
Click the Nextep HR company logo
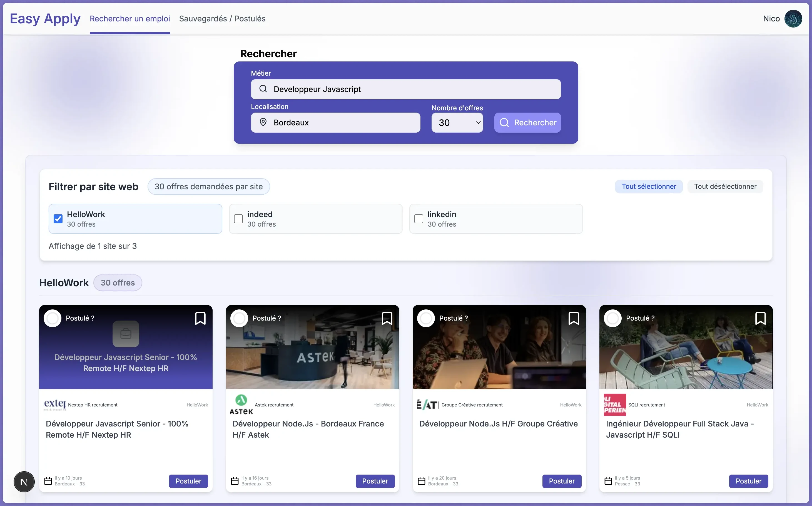pos(55,405)
